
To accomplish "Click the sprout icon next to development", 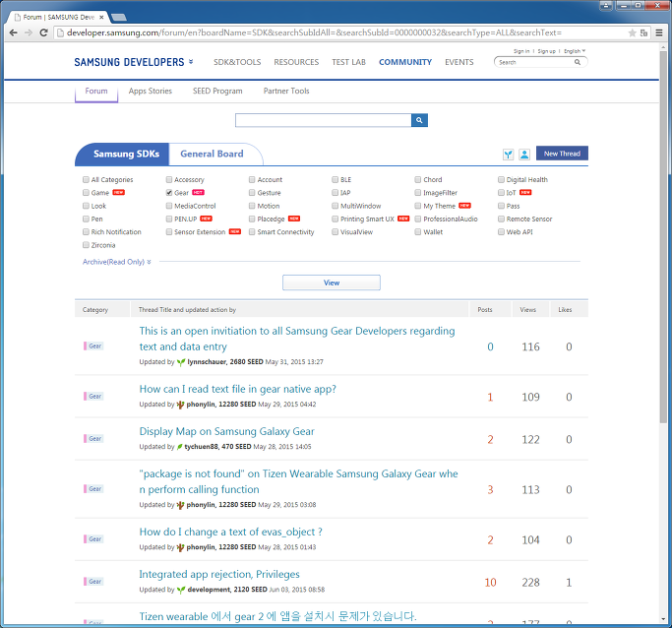I will point(181,590).
